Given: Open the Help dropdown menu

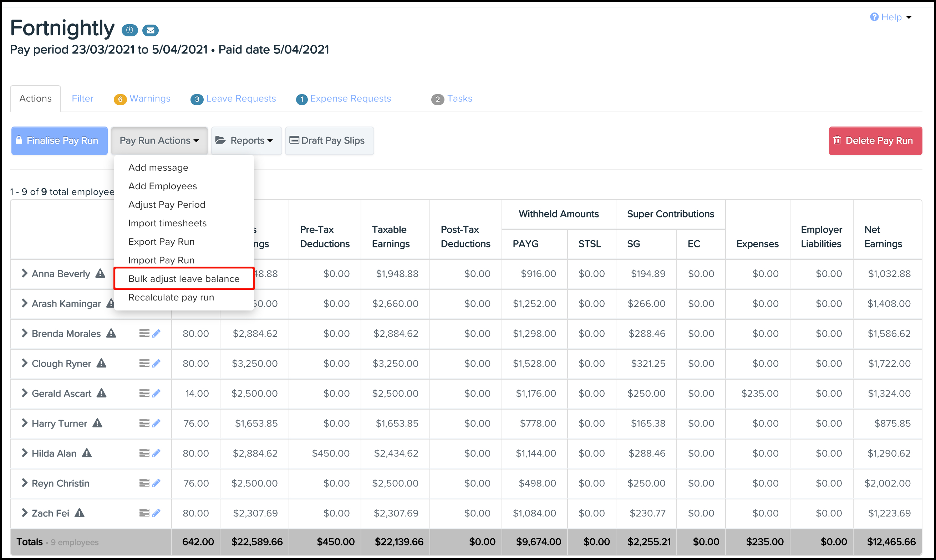Looking at the screenshot, I should [891, 17].
